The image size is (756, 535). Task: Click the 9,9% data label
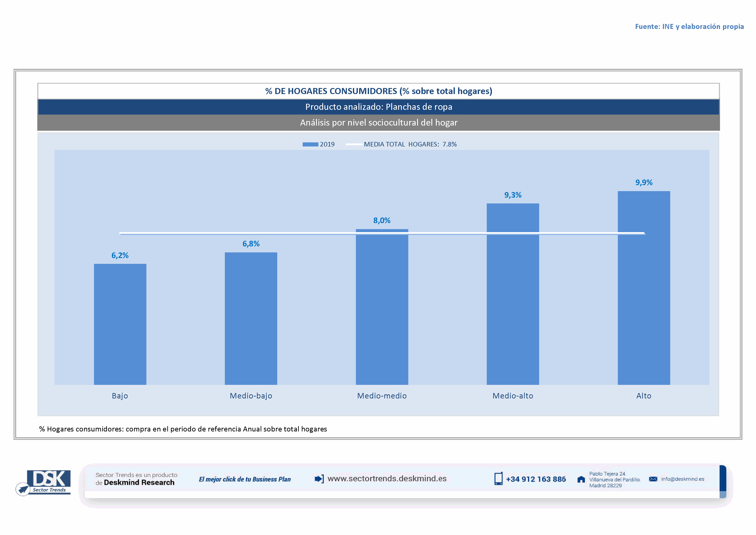pyautogui.click(x=644, y=183)
